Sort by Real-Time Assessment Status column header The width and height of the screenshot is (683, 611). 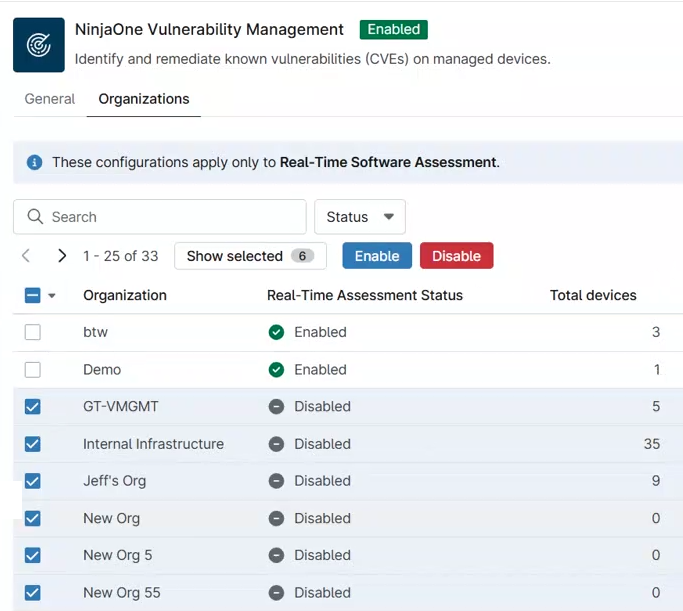point(365,295)
